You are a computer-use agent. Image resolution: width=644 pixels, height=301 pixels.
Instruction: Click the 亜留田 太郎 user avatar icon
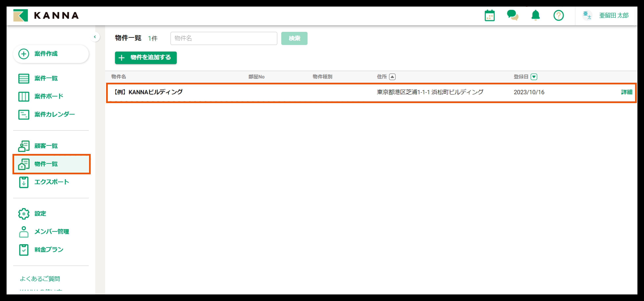tap(587, 15)
